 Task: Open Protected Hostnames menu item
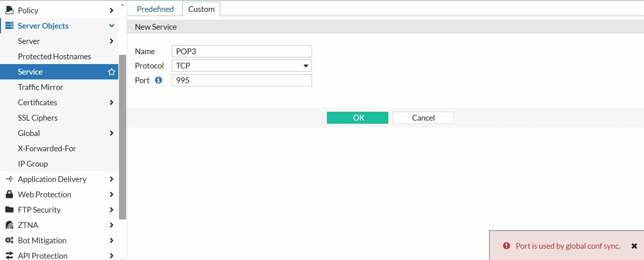point(55,57)
